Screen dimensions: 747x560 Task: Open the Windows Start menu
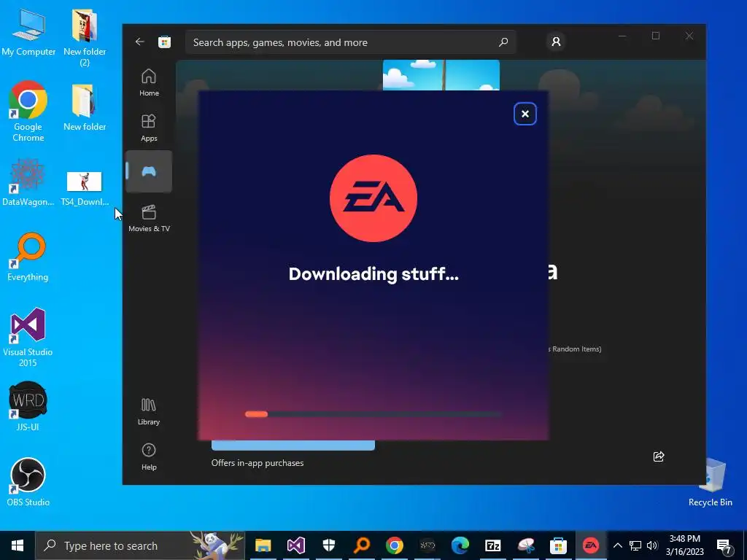(x=18, y=545)
